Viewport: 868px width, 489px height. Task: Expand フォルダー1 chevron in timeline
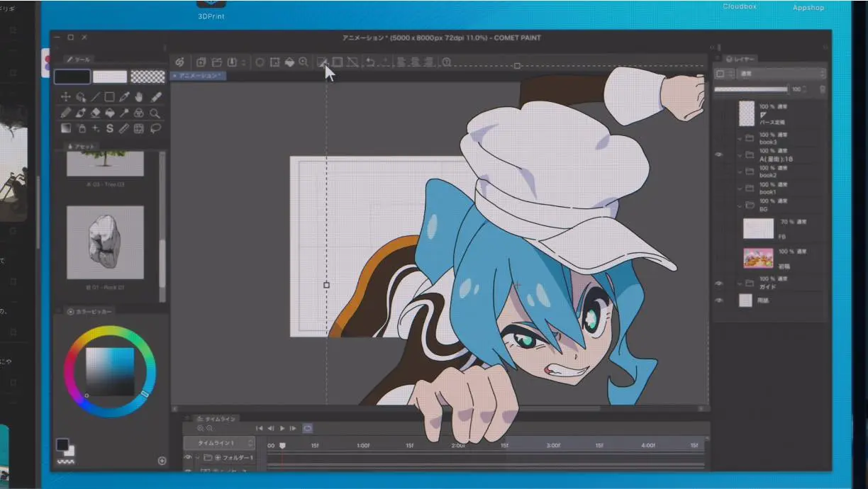[x=198, y=458]
